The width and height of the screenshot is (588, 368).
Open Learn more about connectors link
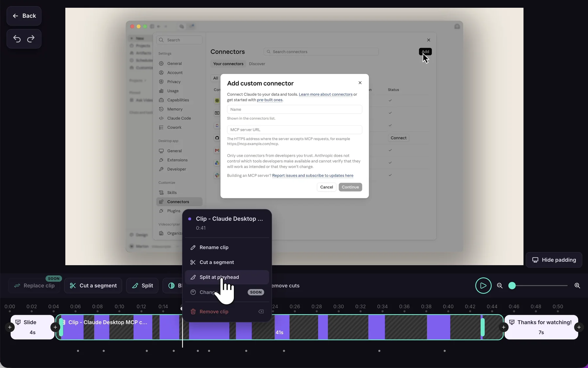click(x=325, y=94)
